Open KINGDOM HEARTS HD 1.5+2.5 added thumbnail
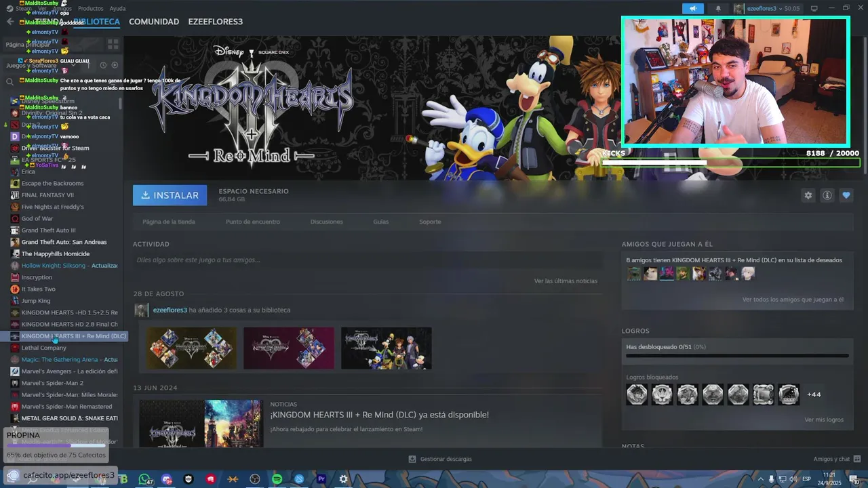Viewport: 868px width, 488px height. click(x=192, y=348)
